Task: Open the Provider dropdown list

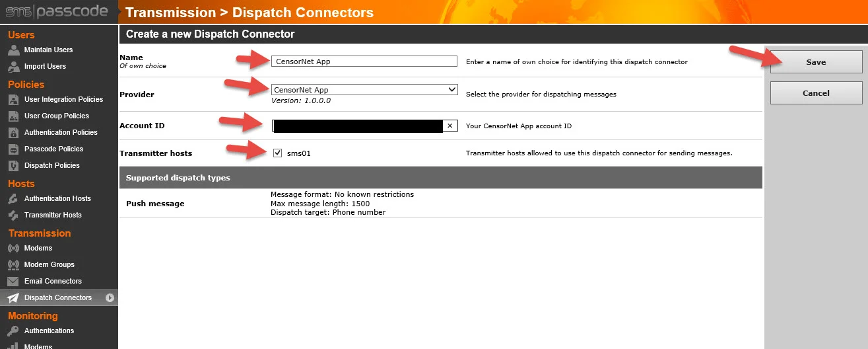Action: [364, 90]
